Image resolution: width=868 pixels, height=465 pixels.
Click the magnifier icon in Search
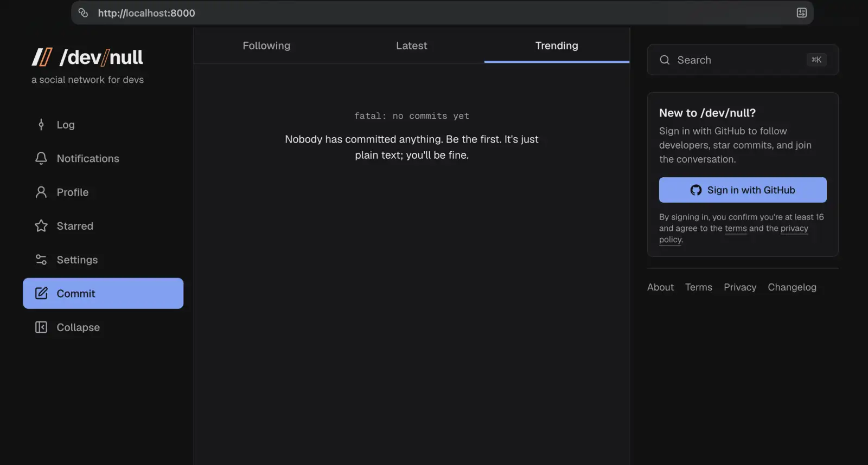(x=665, y=60)
